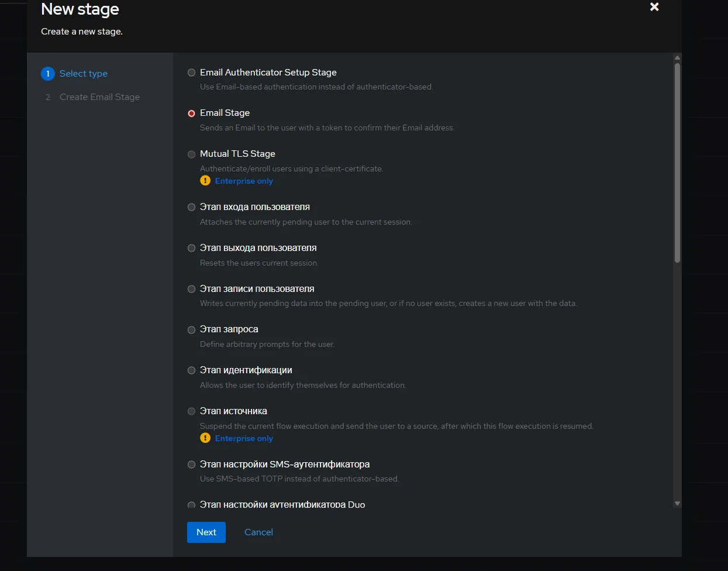Close the New stage dialog
The image size is (728, 571).
point(654,7)
